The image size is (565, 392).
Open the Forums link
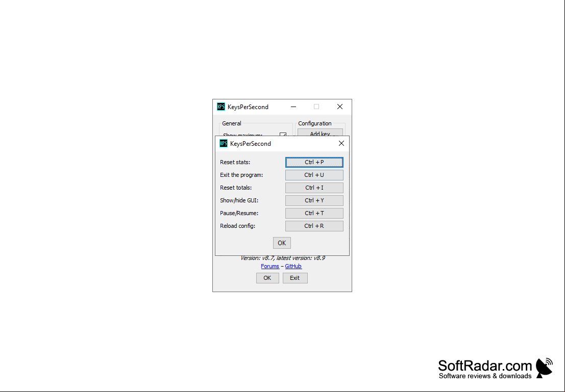(x=270, y=267)
